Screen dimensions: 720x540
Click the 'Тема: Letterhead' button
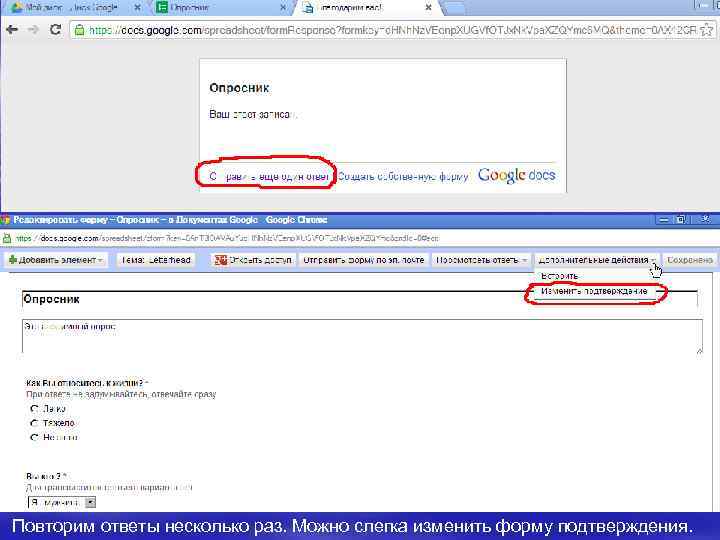point(156,260)
